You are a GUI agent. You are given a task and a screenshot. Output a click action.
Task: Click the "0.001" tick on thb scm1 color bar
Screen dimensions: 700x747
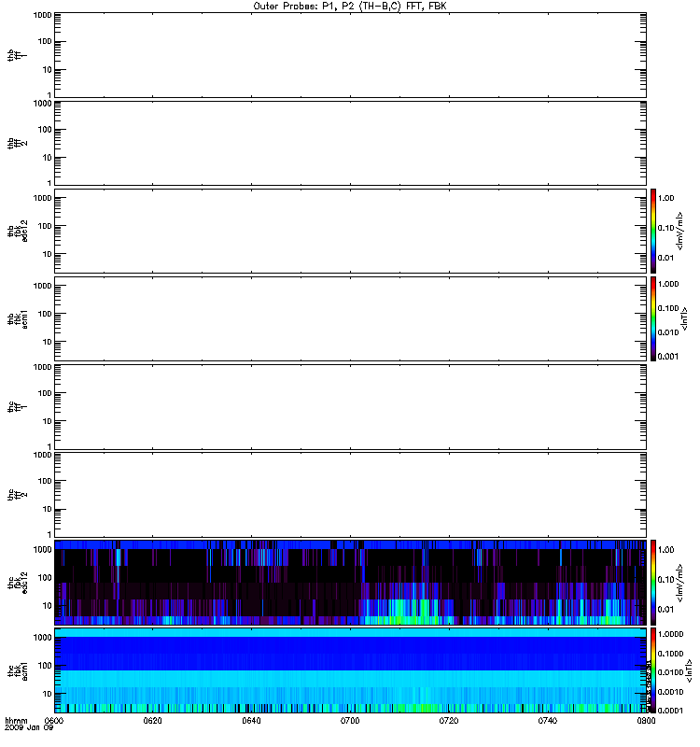coord(668,357)
